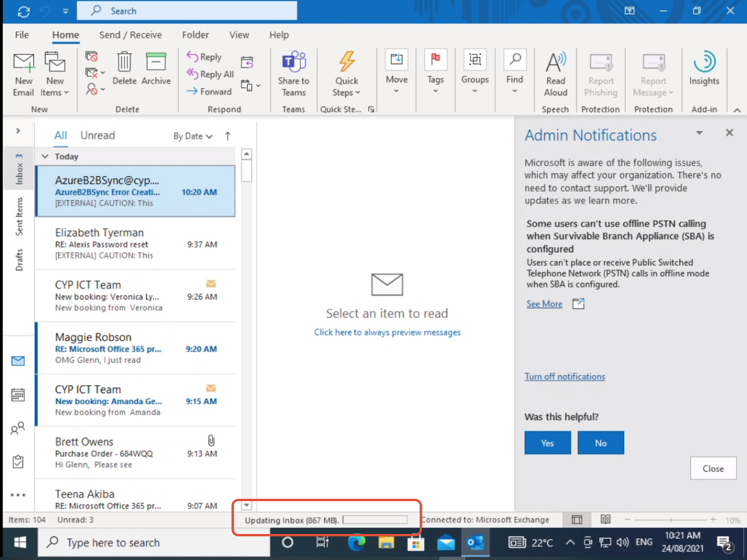Answer No to Was this helpful
This screenshot has width=747, height=560.
click(x=601, y=443)
